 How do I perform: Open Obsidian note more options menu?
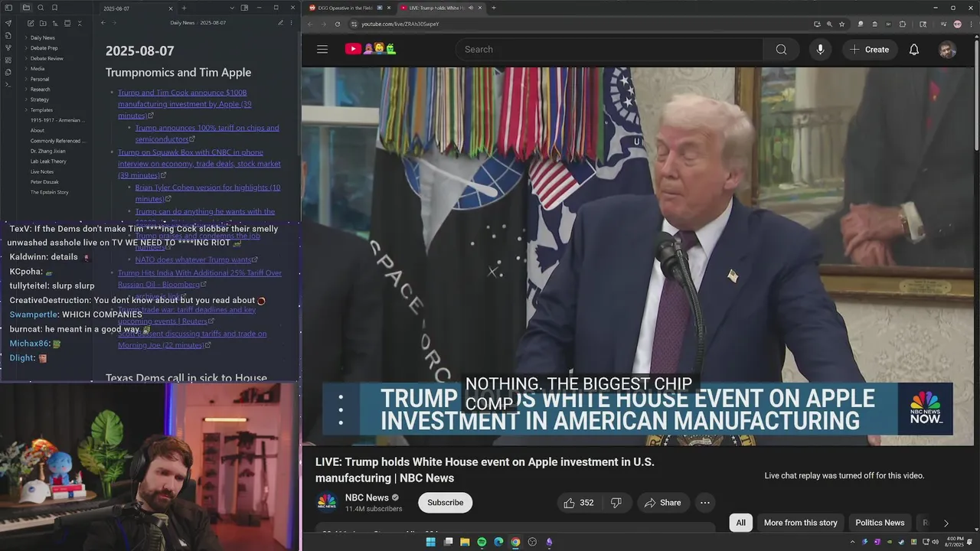292,23
